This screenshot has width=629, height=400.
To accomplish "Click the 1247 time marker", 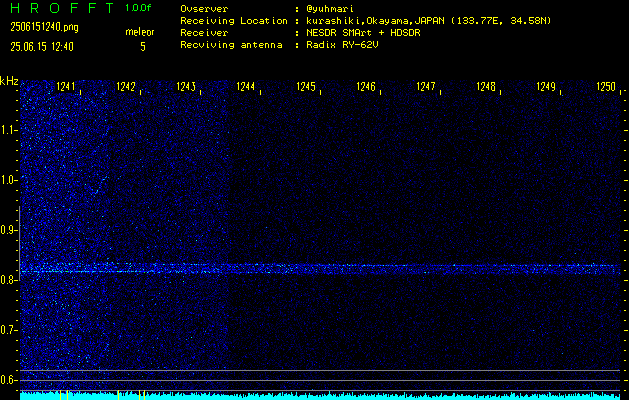I will 426,87.
